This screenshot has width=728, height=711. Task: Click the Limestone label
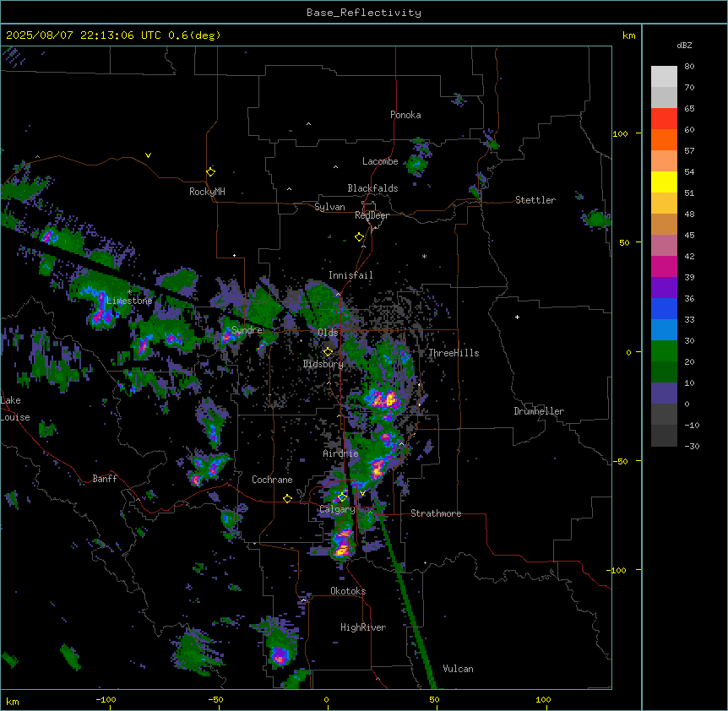click(x=129, y=301)
